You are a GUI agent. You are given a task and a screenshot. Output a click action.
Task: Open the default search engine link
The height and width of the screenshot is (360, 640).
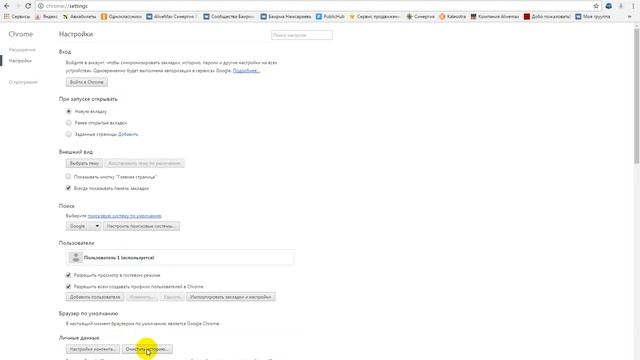tap(124, 216)
